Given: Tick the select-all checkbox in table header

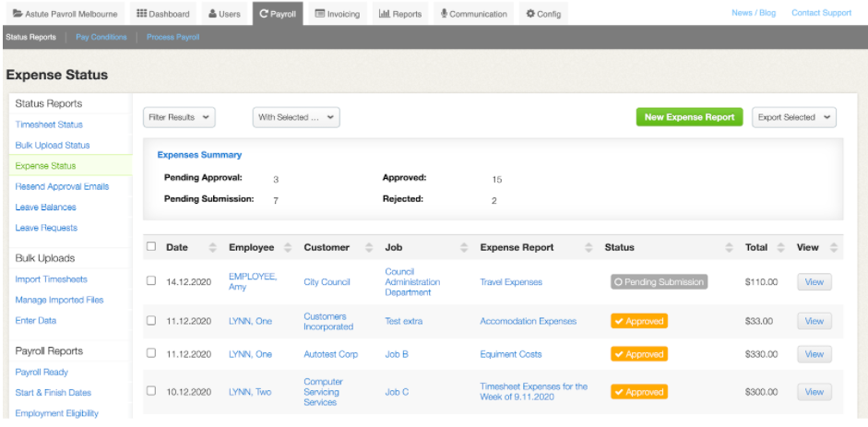Looking at the screenshot, I should pos(151,247).
